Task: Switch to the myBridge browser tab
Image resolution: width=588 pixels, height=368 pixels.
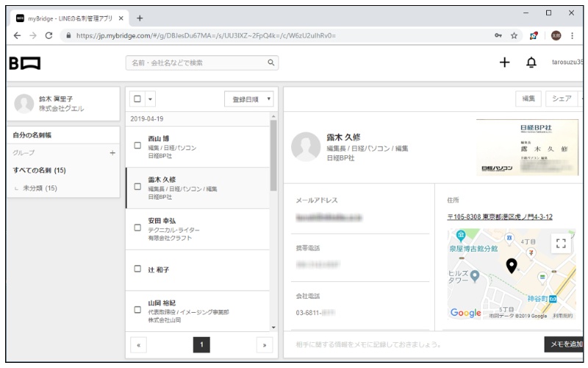Action: (x=70, y=18)
